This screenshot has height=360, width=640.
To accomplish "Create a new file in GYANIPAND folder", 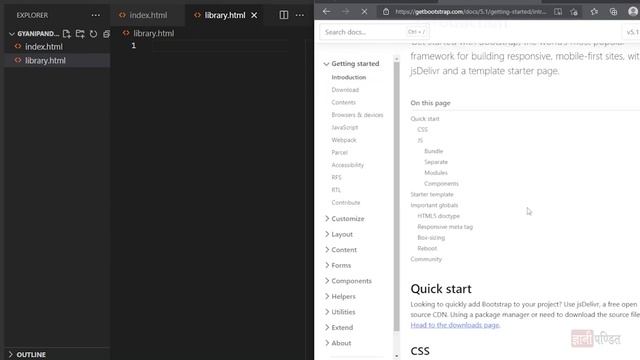I will (x=67, y=34).
